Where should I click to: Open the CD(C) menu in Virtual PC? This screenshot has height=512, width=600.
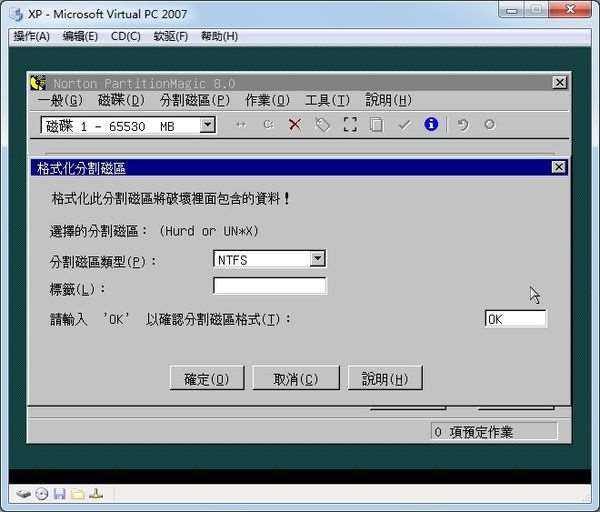pyautogui.click(x=126, y=36)
